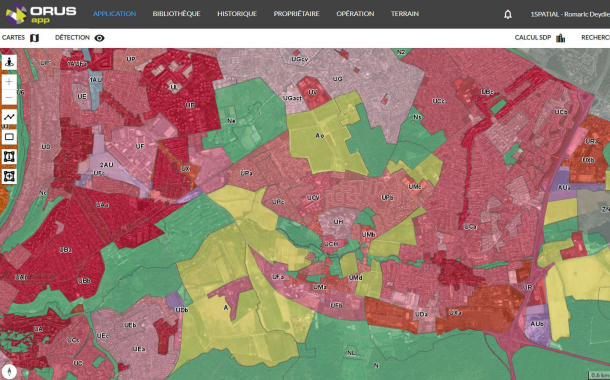This screenshot has height=380, width=610.
Task: Click the UCc zone label
Action: (438, 101)
